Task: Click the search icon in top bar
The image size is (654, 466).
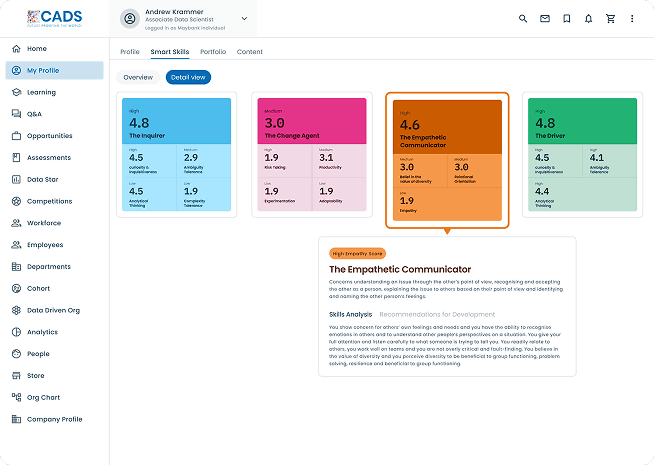Action: tap(523, 18)
